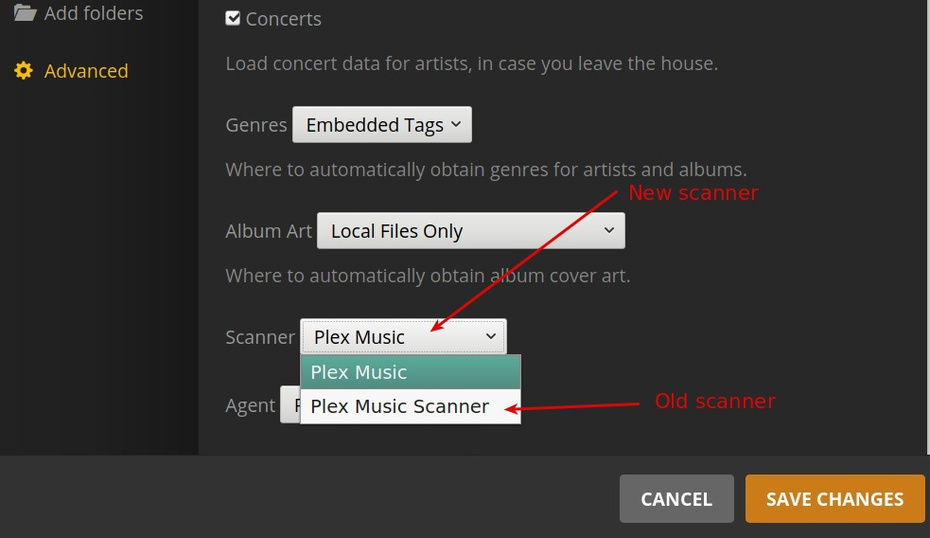Click the red New scanner annotation text
Image resolution: width=930 pixels, height=538 pixels.
692,192
